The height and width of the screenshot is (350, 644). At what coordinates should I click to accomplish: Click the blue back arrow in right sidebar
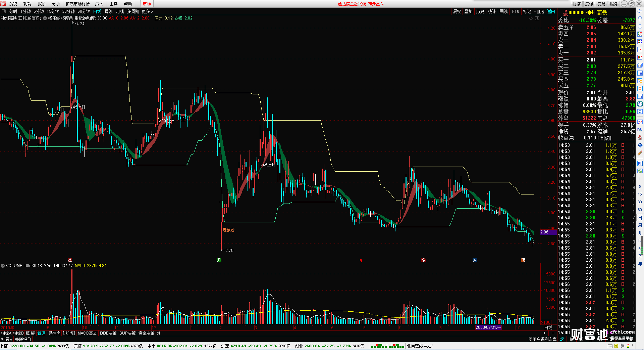[640, 11]
